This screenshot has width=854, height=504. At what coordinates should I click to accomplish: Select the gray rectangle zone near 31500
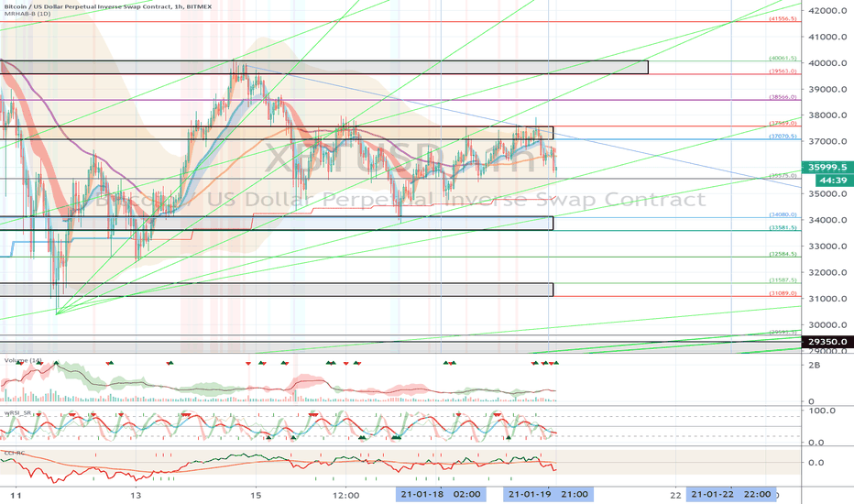click(276, 290)
